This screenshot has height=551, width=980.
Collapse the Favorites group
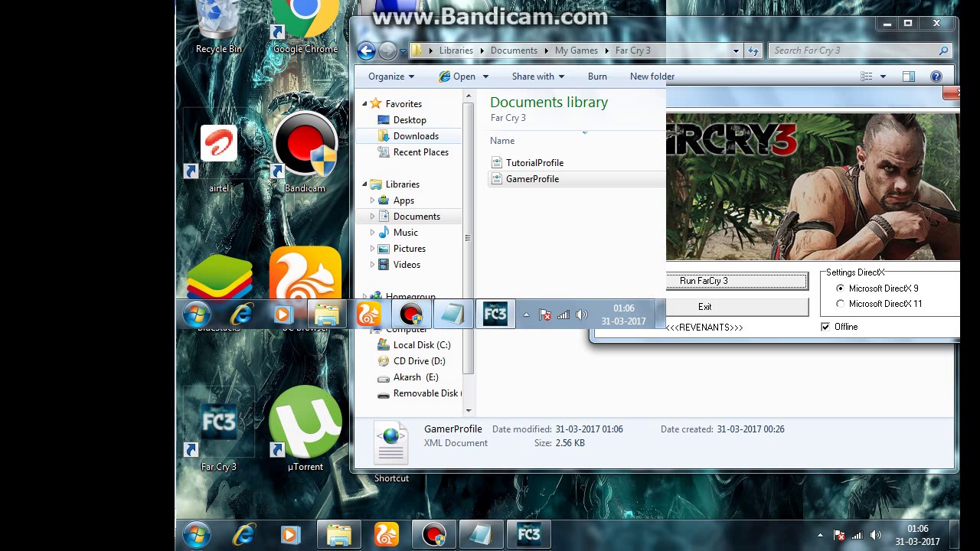[x=364, y=104]
